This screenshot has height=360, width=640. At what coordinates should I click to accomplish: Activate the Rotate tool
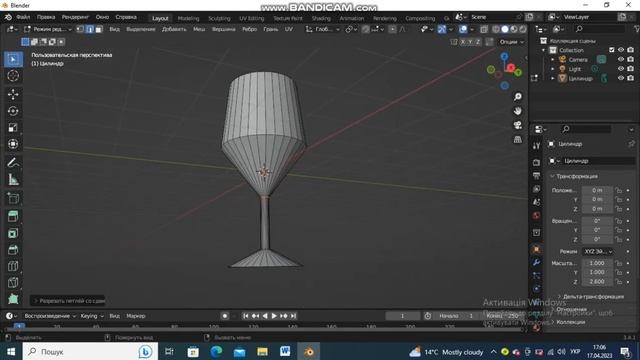pyautogui.click(x=13, y=111)
